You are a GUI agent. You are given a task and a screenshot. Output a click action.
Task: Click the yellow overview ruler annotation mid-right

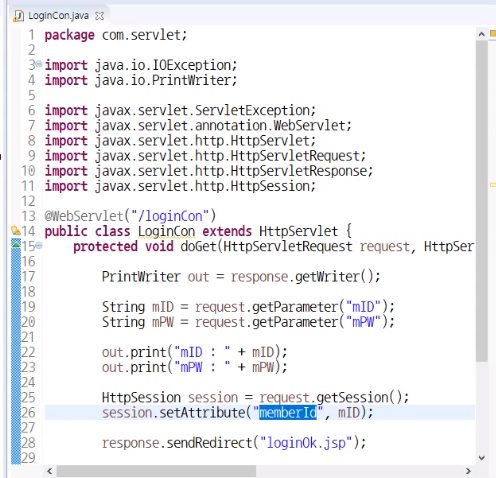pyautogui.click(x=493, y=185)
